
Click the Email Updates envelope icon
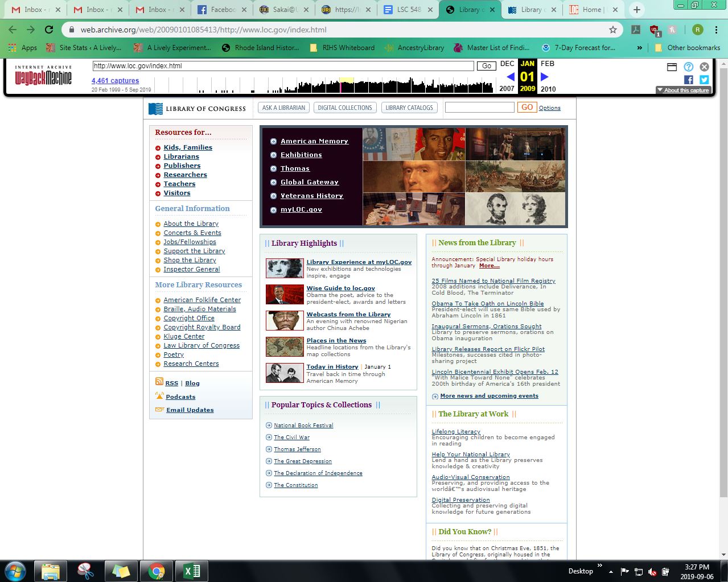pyautogui.click(x=159, y=410)
